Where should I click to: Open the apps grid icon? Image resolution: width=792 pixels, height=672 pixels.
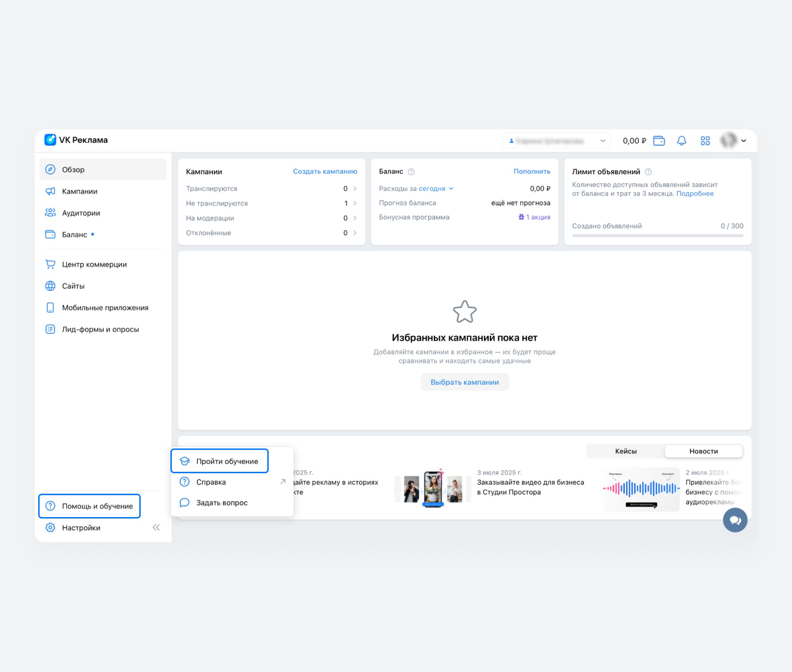click(705, 140)
